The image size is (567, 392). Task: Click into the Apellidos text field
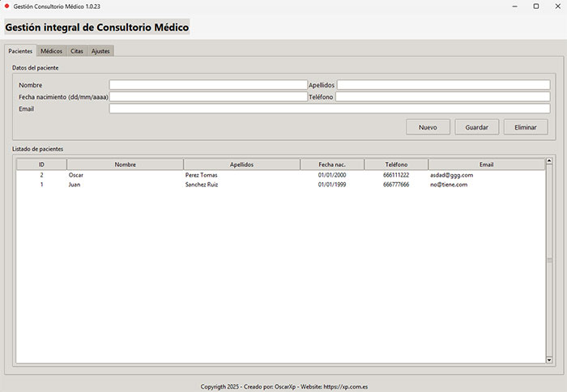click(443, 84)
